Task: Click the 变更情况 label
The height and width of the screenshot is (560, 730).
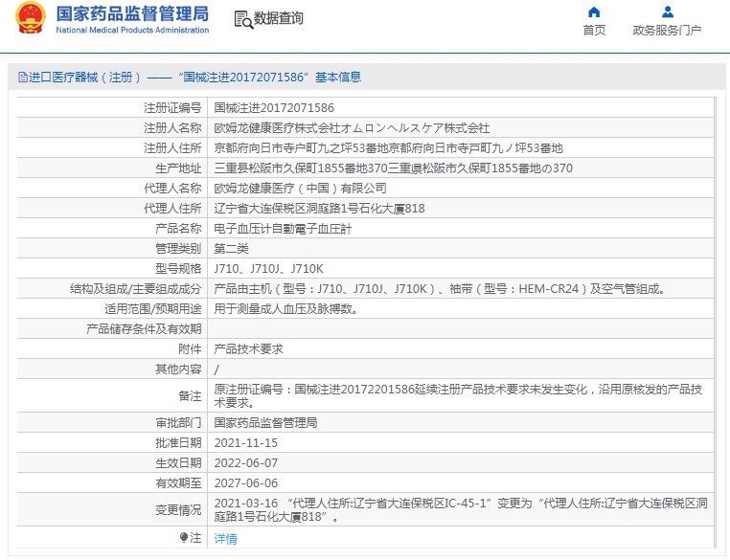Action: pos(178,510)
